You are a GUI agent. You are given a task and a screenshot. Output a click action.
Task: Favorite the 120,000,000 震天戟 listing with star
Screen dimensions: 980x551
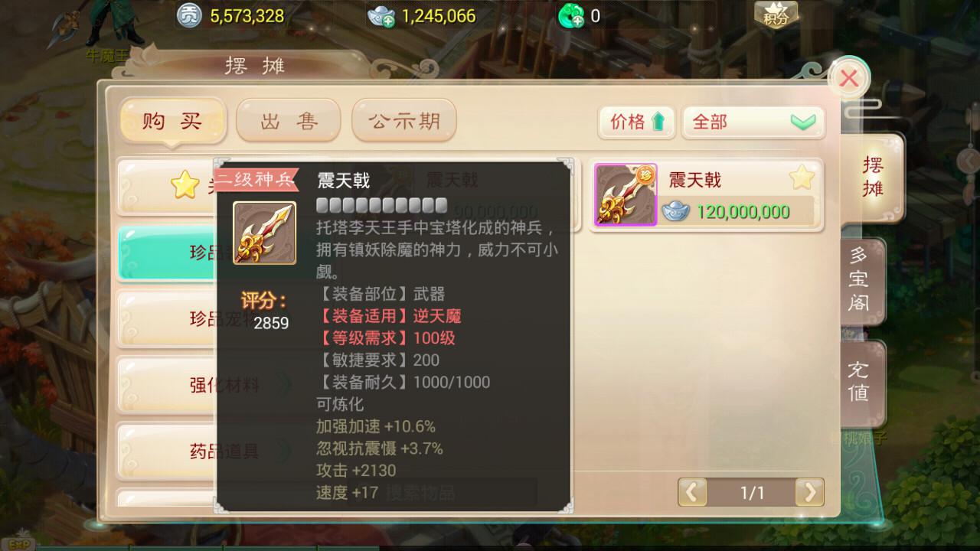tap(802, 179)
